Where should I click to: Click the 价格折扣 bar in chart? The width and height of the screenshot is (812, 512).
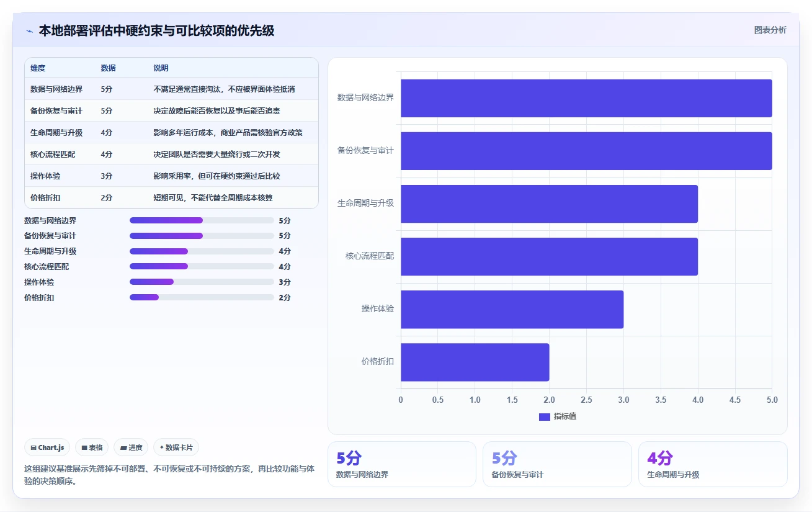click(475, 362)
